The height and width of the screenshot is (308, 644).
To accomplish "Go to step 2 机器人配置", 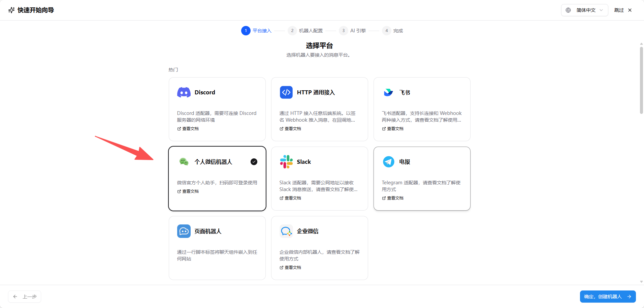I will [305, 31].
